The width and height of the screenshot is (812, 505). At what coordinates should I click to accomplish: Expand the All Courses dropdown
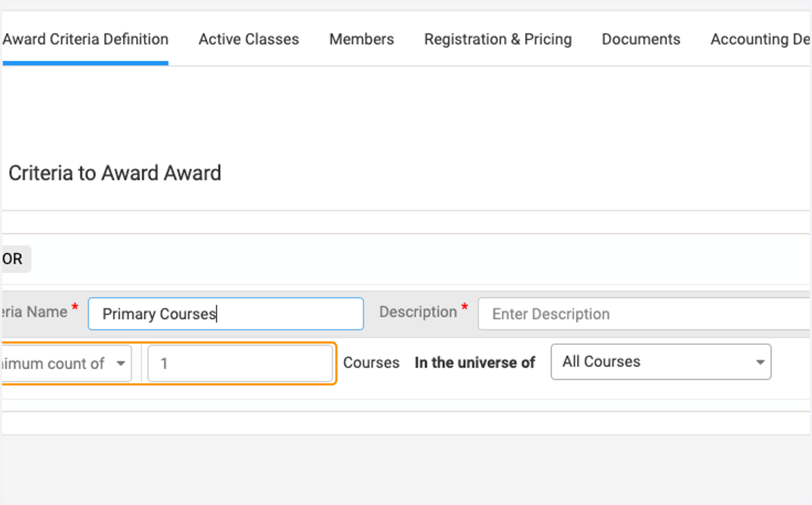661,362
